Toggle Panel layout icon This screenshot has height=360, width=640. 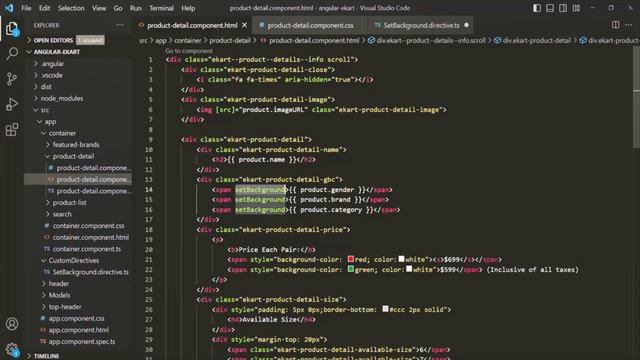[550, 8]
